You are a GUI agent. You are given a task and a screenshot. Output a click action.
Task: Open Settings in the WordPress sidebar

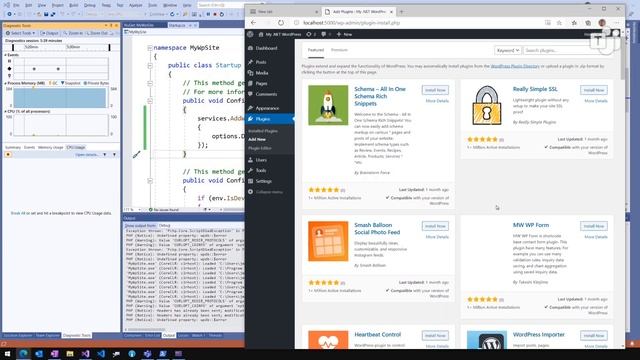click(264, 181)
